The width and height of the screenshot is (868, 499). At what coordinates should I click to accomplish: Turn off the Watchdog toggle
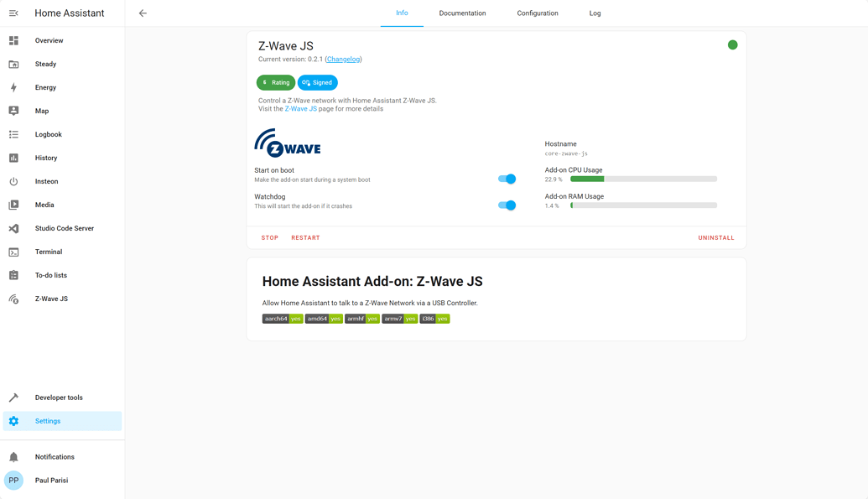click(507, 205)
